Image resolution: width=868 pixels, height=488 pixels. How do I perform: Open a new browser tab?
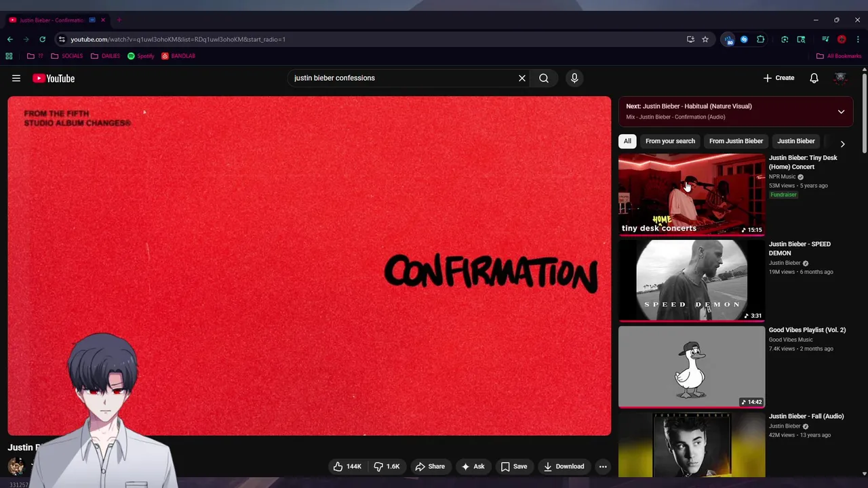[119, 20]
